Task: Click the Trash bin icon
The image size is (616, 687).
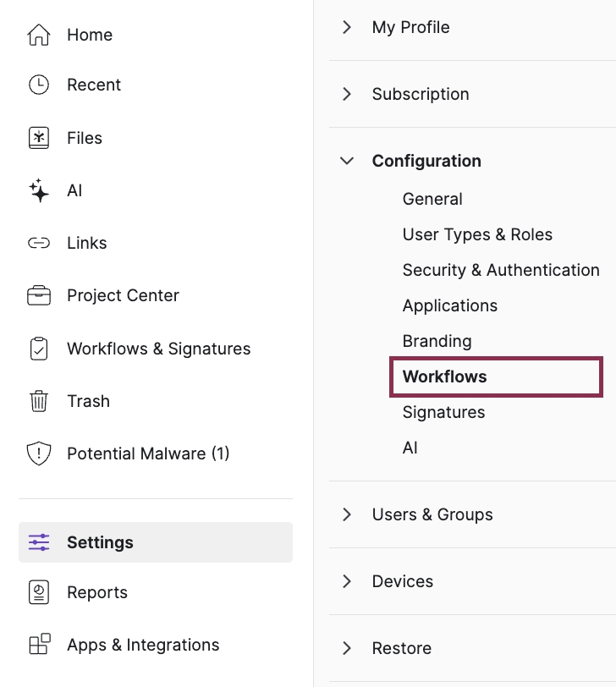Action: (x=39, y=401)
